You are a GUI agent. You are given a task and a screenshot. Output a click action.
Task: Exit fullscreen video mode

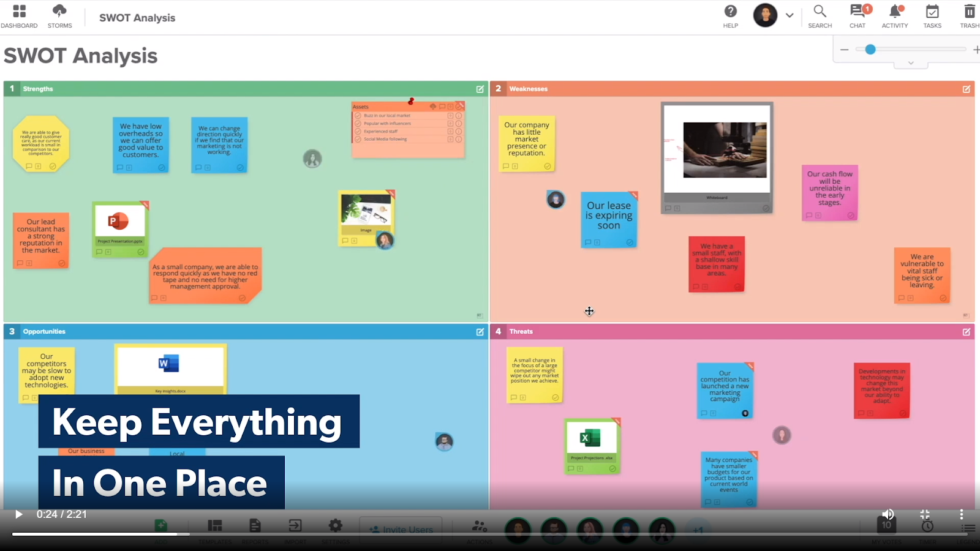coord(925,514)
